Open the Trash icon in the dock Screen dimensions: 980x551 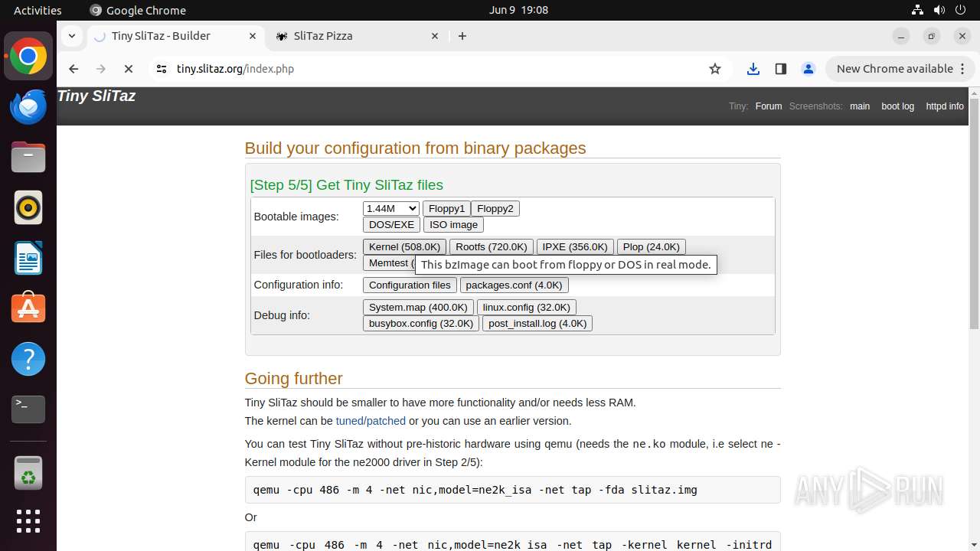click(x=28, y=472)
